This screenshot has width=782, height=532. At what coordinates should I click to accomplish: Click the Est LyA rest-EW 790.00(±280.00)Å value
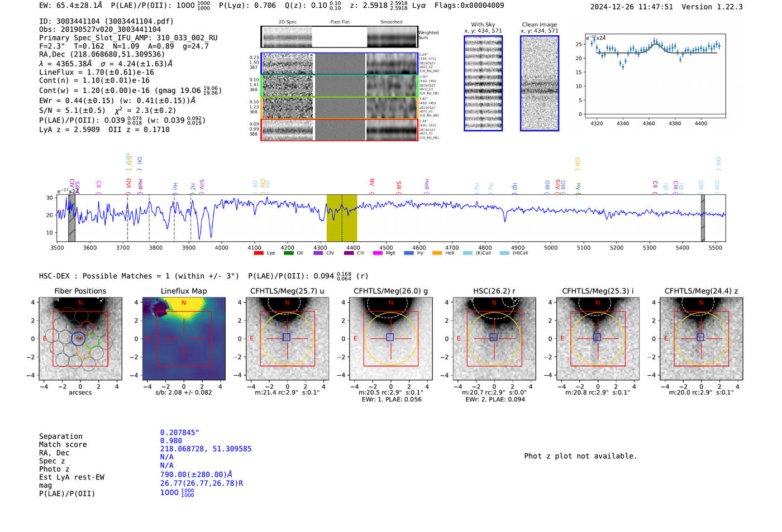point(196,475)
